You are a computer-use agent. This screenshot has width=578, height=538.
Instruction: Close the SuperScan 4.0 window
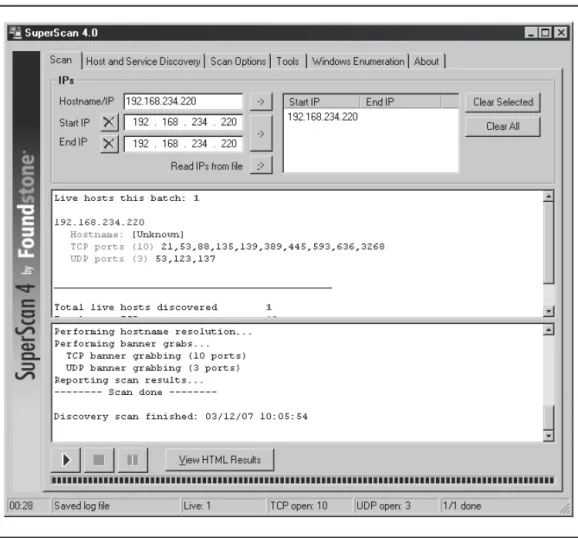point(561,33)
